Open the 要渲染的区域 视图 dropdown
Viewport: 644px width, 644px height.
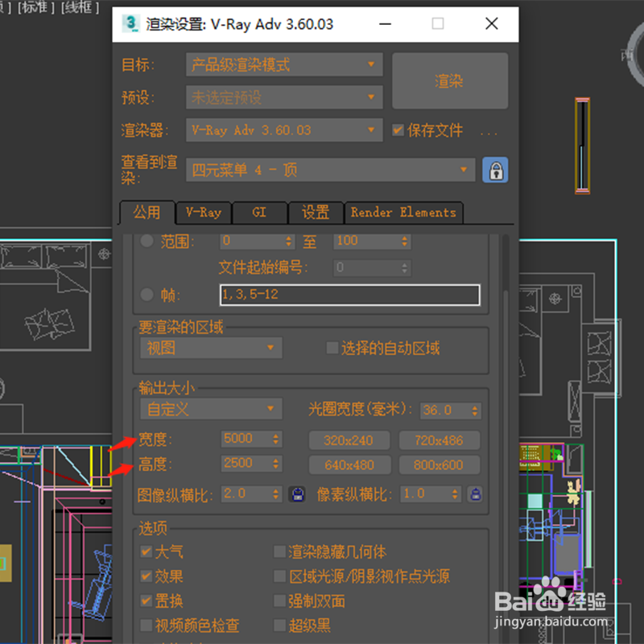coord(211,348)
